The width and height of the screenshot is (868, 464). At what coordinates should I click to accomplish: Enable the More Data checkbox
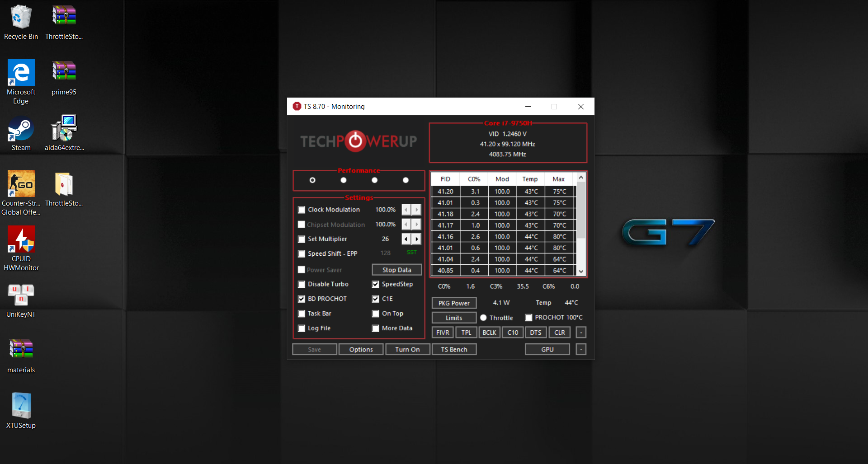376,328
